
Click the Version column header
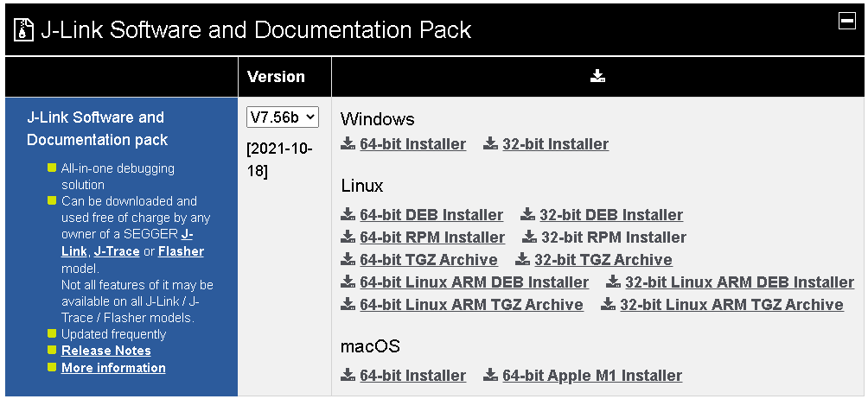tap(276, 76)
